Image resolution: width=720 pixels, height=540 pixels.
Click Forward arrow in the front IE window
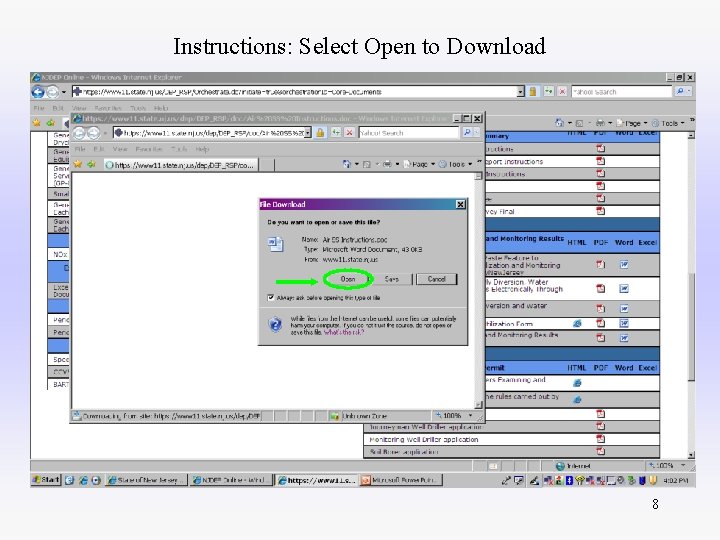coord(93,133)
